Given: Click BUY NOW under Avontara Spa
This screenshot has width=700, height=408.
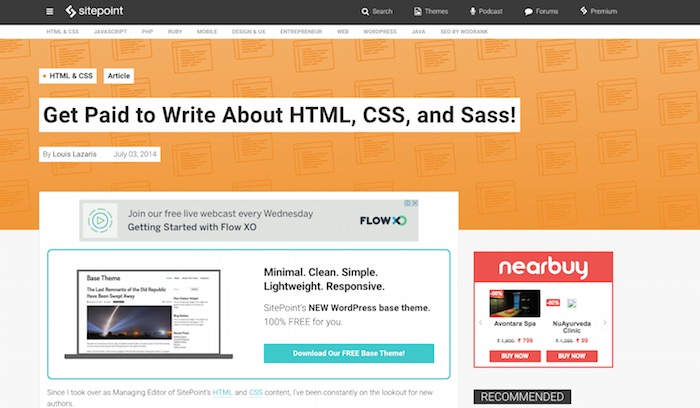Looking at the screenshot, I should 515,356.
